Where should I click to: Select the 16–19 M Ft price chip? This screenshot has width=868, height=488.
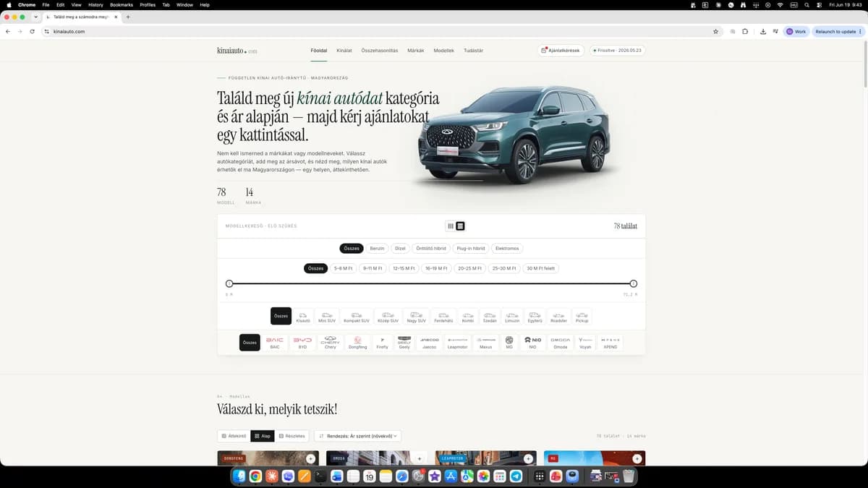436,268
